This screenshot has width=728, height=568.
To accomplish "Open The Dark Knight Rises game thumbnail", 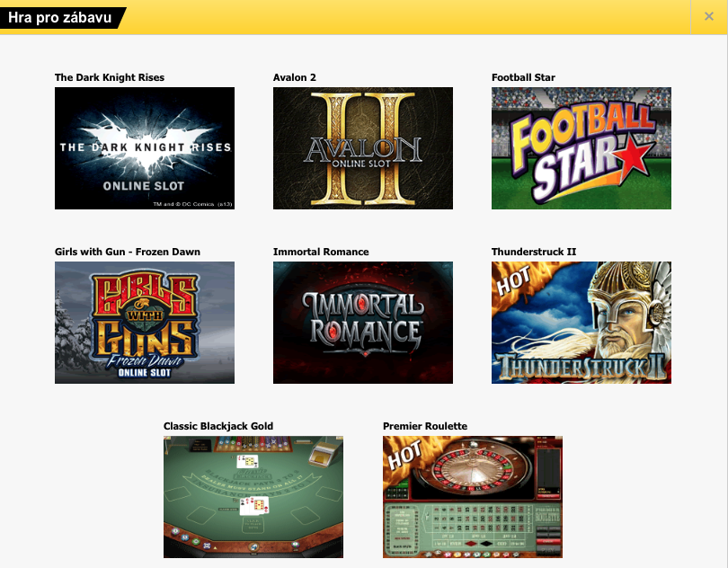I will tap(145, 148).
